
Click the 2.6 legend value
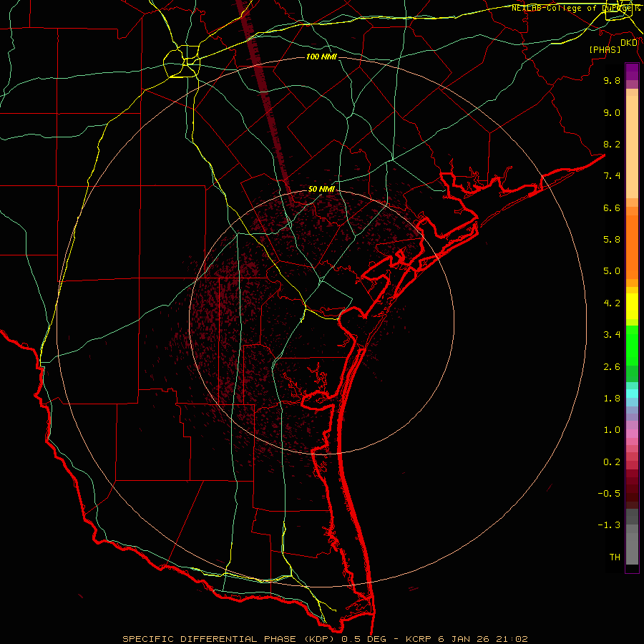[612, 367]
